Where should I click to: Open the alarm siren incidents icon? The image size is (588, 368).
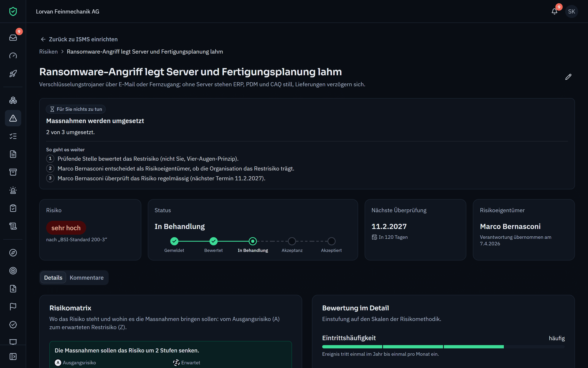click(13, 190)
